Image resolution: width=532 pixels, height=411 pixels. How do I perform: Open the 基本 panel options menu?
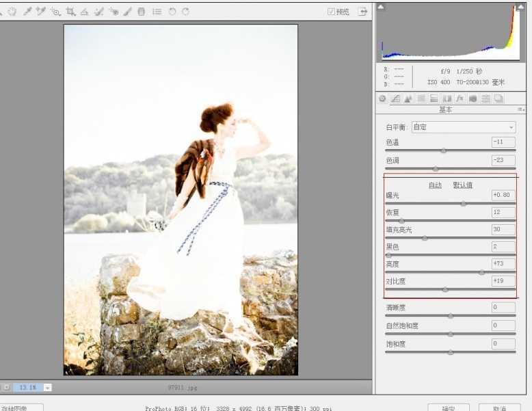point(520,109)
